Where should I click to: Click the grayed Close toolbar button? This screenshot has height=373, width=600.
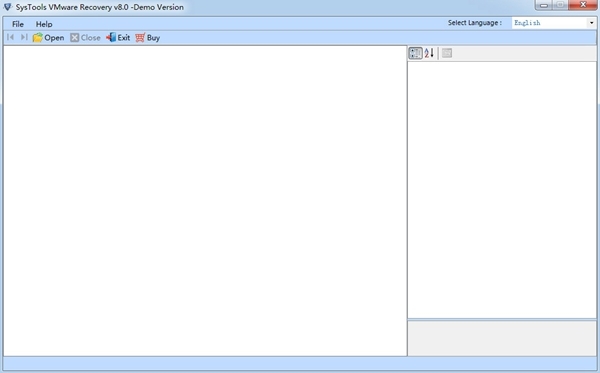(85, 37)
